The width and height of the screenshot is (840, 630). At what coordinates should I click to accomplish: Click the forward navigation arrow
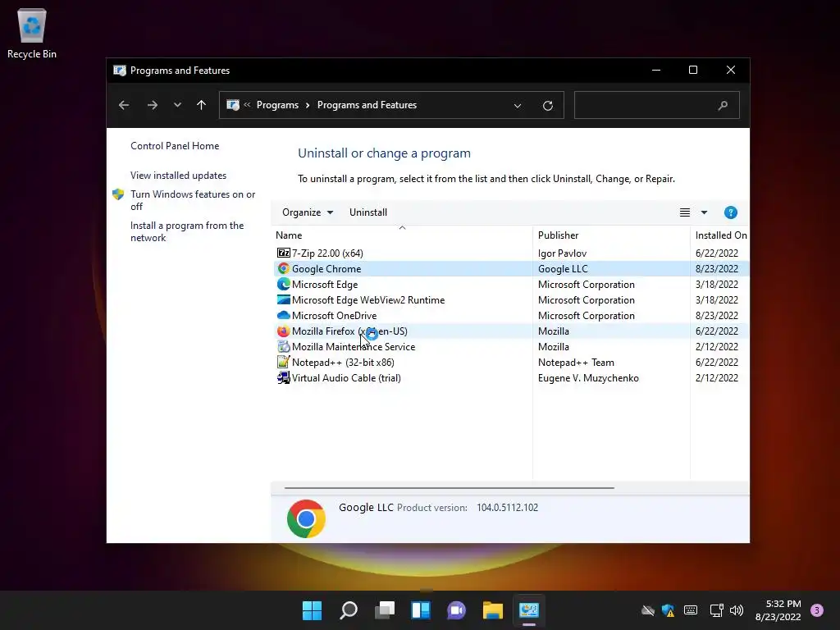tap(152, 105)
